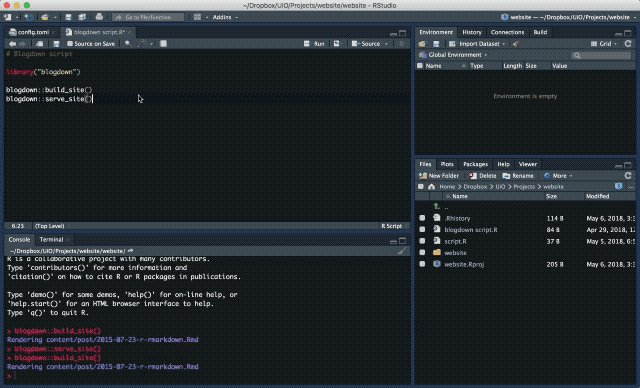Click the Open File folder icon in main toolbar
This screenshot has height=388, width=640.
[x=44, y=17]
